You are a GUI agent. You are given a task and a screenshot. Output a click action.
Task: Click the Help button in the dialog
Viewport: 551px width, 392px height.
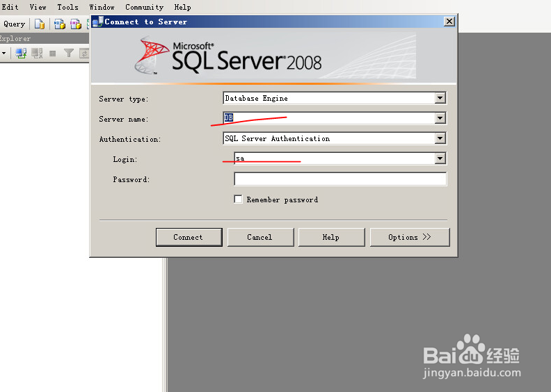[331, 237]
